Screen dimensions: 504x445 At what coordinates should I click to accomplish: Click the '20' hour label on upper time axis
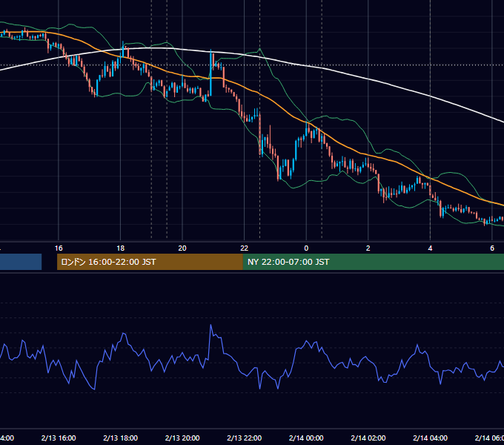[182, 248]
